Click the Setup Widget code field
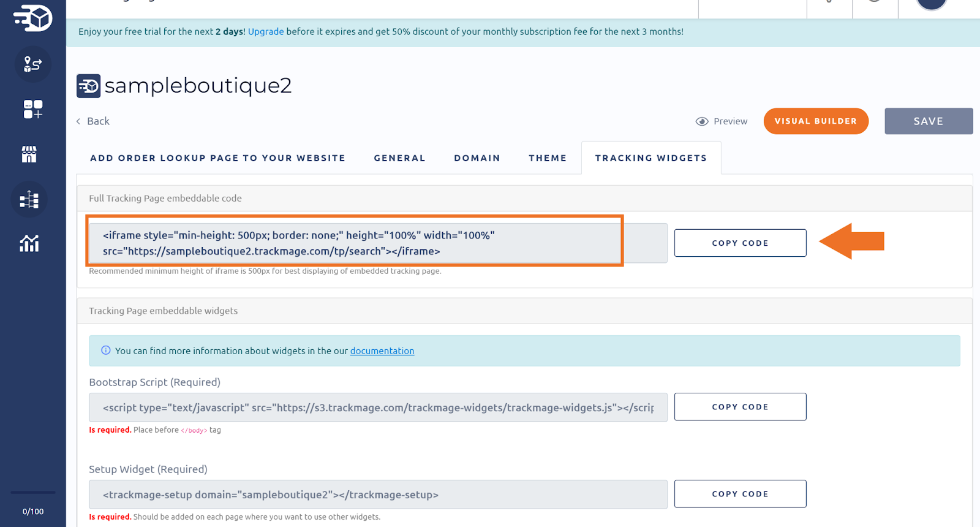This screenshot has height=527, width=980. (x=378, y=495)
